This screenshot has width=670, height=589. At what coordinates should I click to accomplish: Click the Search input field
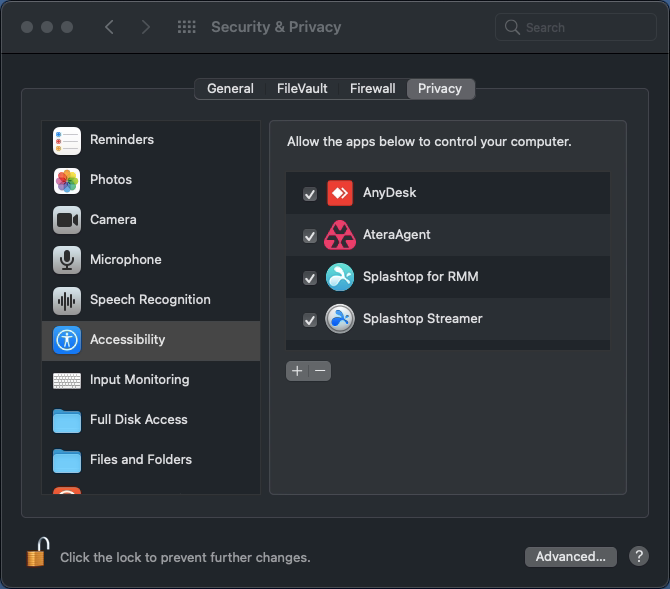tap(576, 27)
